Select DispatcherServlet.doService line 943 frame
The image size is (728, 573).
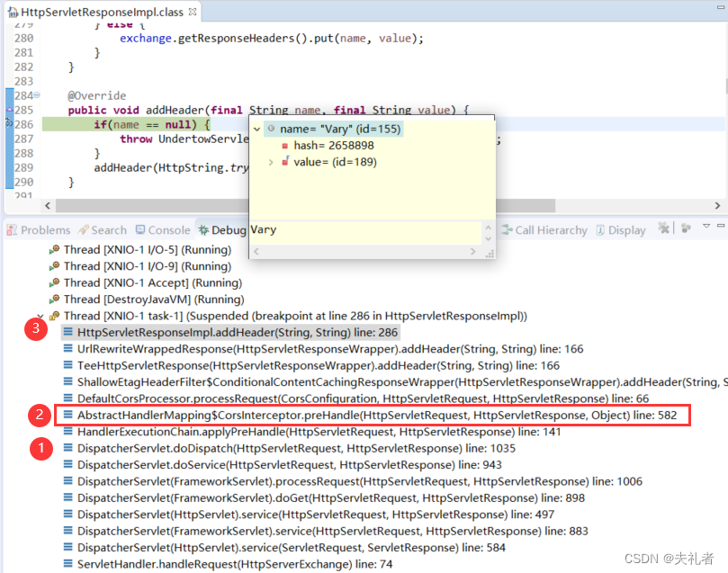(x=289, y=465)
